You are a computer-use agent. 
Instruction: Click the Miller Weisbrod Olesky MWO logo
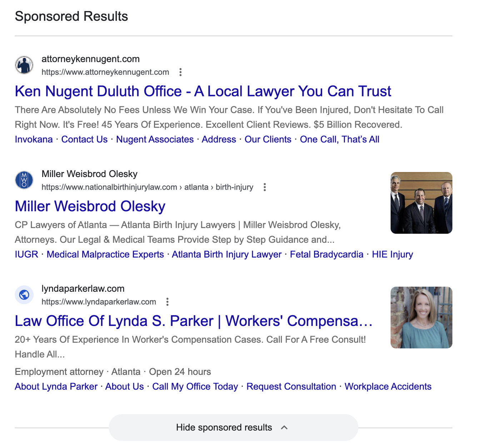tap(24, 180)
